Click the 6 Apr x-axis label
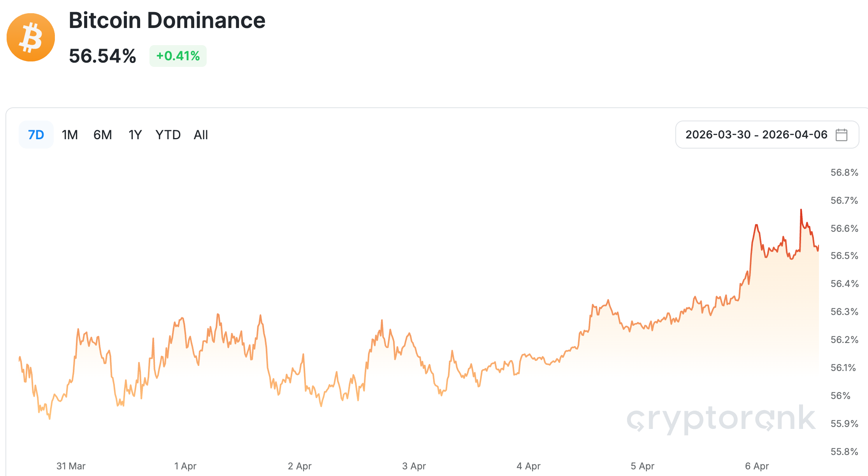Screen dimensions: 868x476 (757, 466)
